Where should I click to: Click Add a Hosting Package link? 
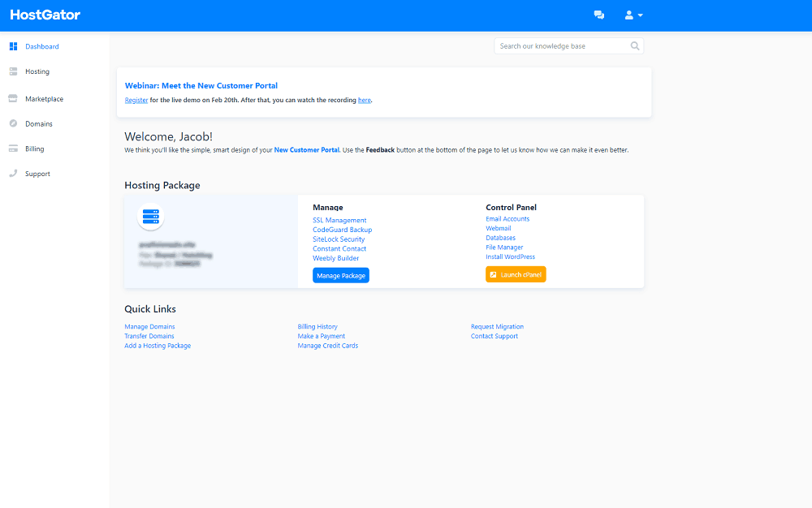tap(158, 346)
